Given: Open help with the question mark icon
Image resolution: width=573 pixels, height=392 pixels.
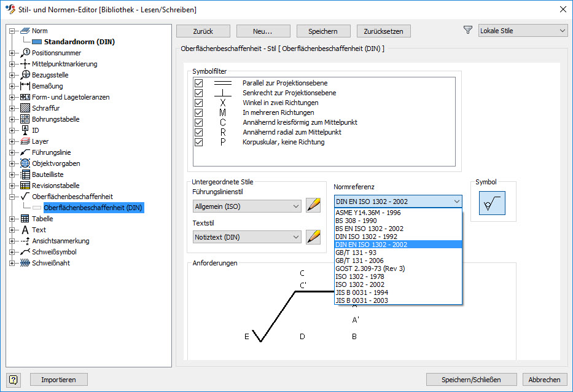Looking at the screenshot, I should 13,379.
